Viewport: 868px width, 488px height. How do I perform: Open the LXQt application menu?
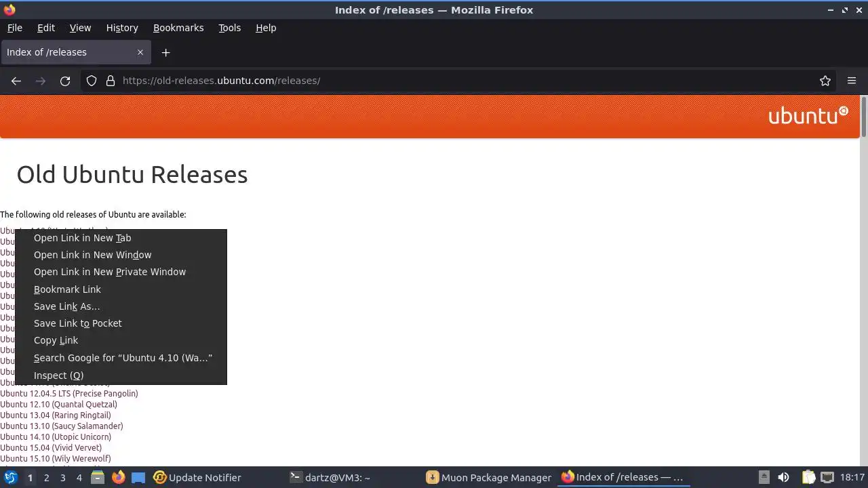[10, 477]
